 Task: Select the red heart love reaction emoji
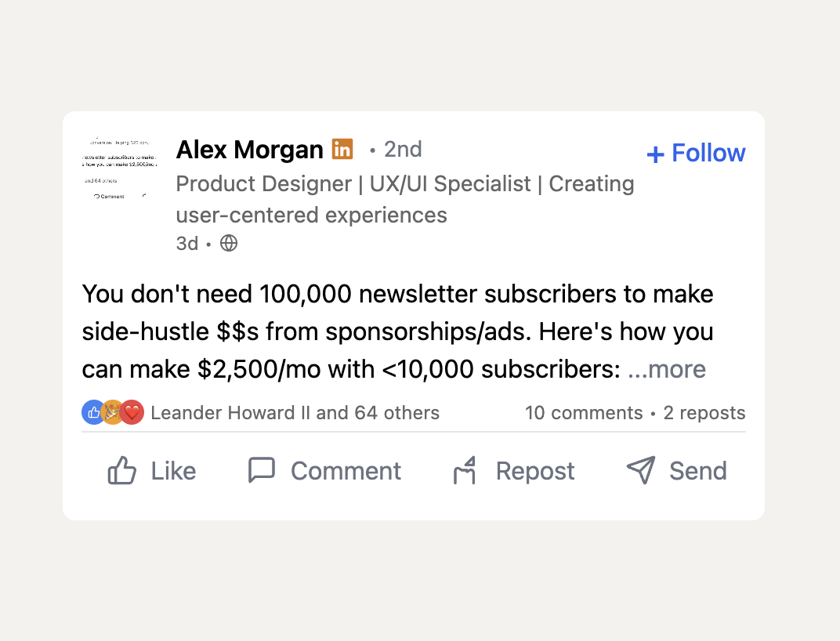[132, 411]
